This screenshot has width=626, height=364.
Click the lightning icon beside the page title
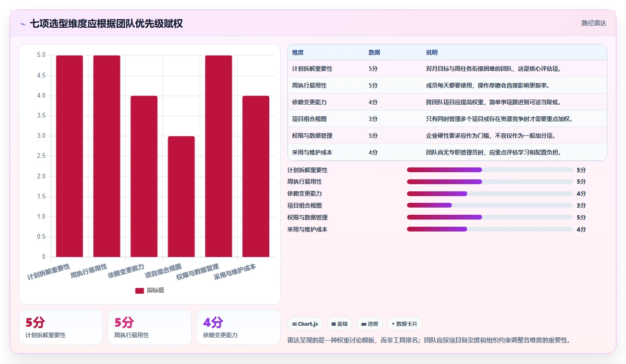pyautogui.click(x=22, y=23)
